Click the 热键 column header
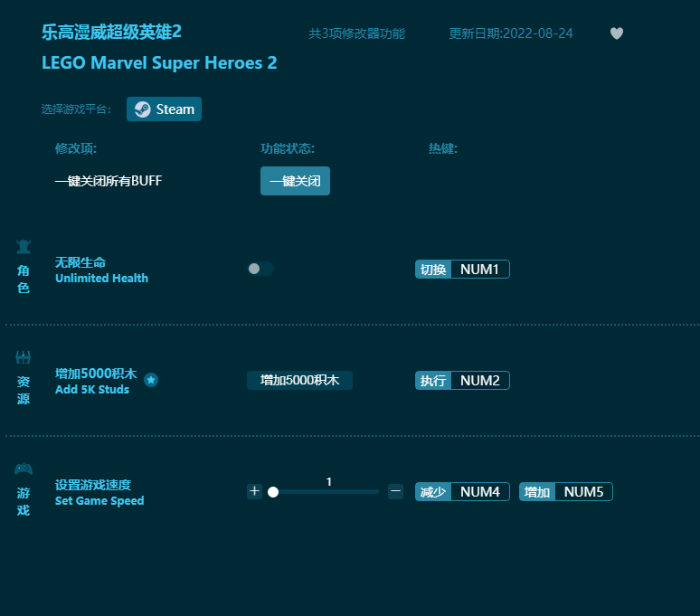The height and width of the screenshot is (616, 700). point(443,148)
